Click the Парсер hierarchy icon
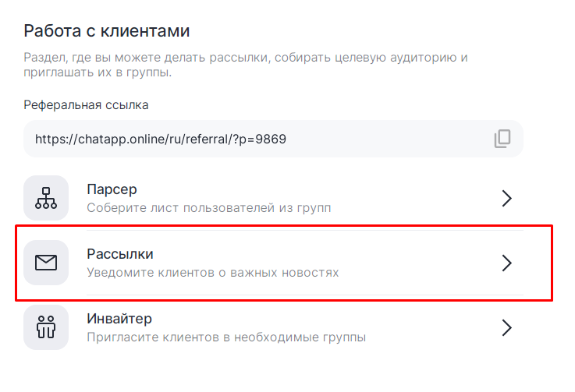Screen dimensions: 575x392 click(46, 198)
